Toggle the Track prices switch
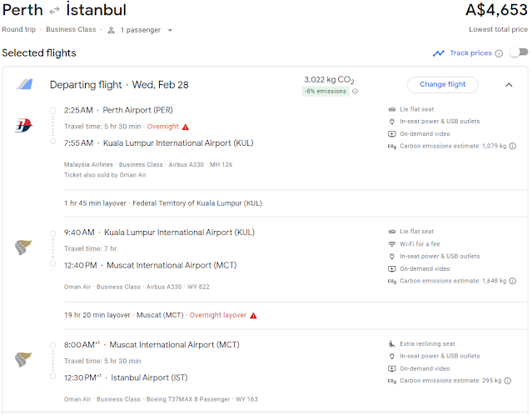The image size is (532, 415). click(520, 52)
